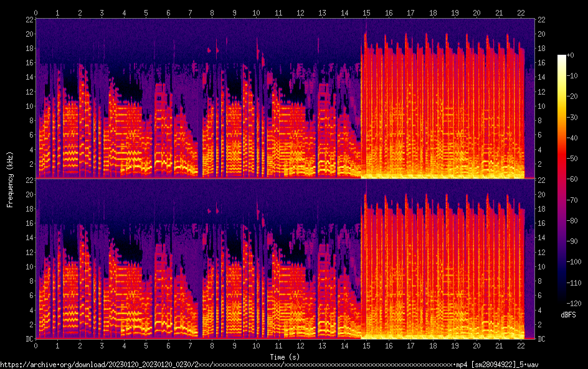
Task: Click the "dBFS" label below the color bar
Action: click(x=567, y=315)
